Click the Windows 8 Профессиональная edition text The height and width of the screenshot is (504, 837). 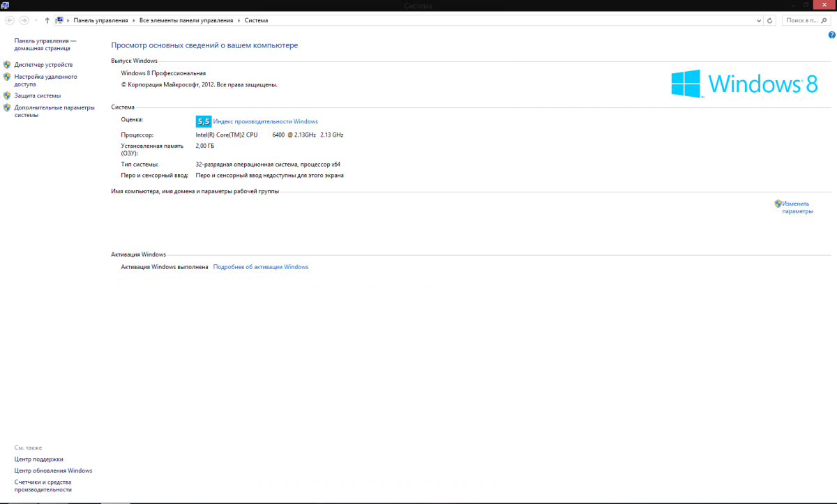163,73
